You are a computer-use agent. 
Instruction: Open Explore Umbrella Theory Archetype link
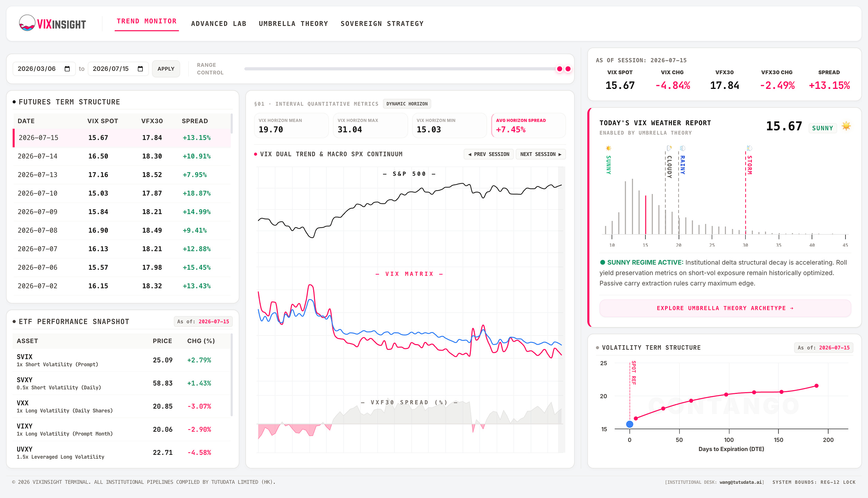tap(725, 308)
